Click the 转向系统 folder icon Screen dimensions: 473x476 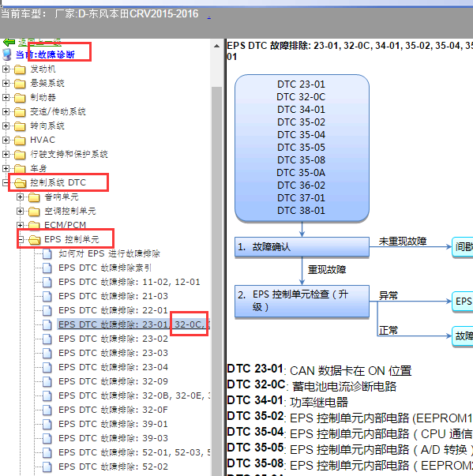(20, 126)
